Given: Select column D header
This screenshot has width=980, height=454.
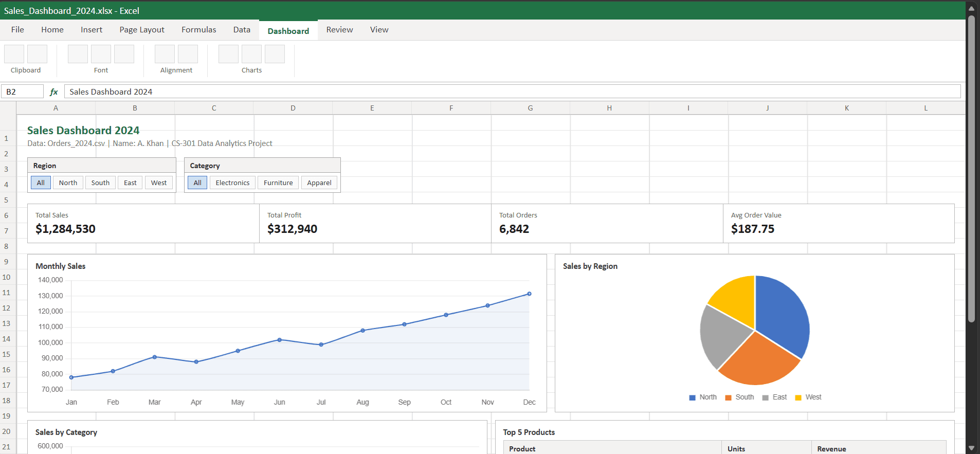Looking at the screenshot, I should click(293, 108).
